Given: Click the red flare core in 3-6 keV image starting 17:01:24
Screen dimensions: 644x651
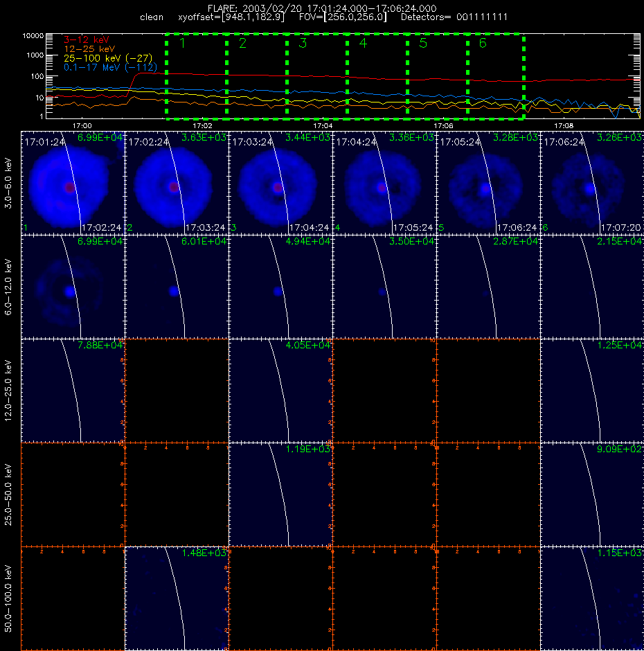Looking at the screenshot, I should point(70,188).
